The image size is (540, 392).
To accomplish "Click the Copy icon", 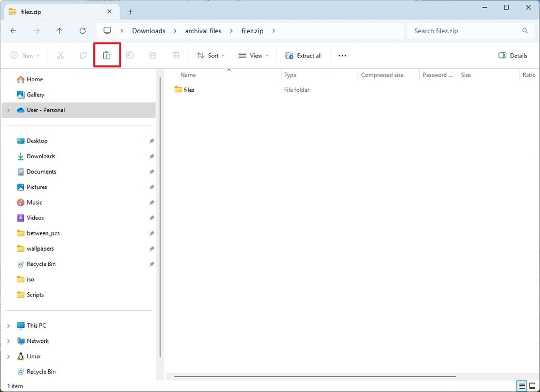I will click(x=83, y=55).
